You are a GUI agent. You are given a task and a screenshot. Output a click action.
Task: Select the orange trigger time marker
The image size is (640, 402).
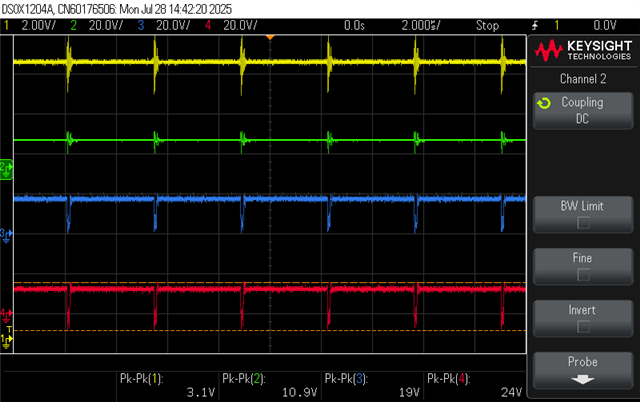pyautogui.click(x=270, y=38)
